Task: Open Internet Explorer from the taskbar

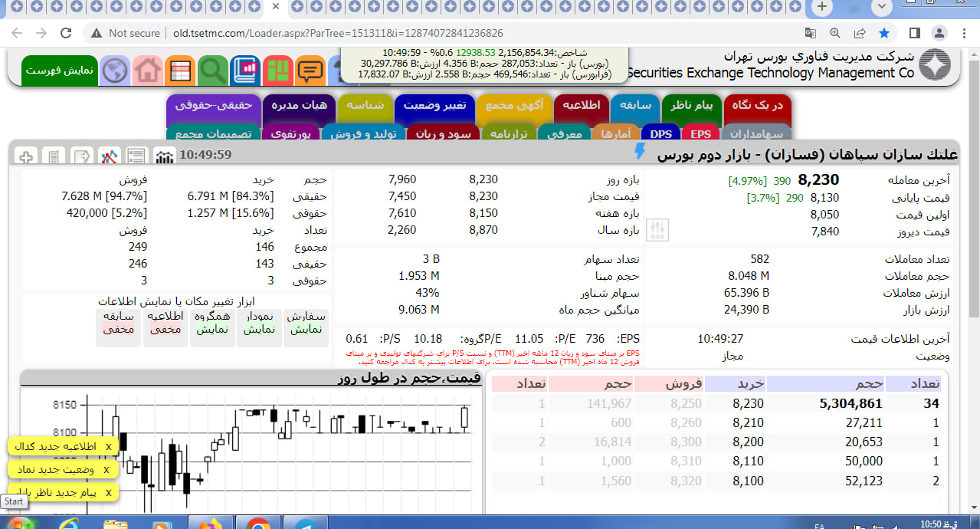Action: point(68,524)
